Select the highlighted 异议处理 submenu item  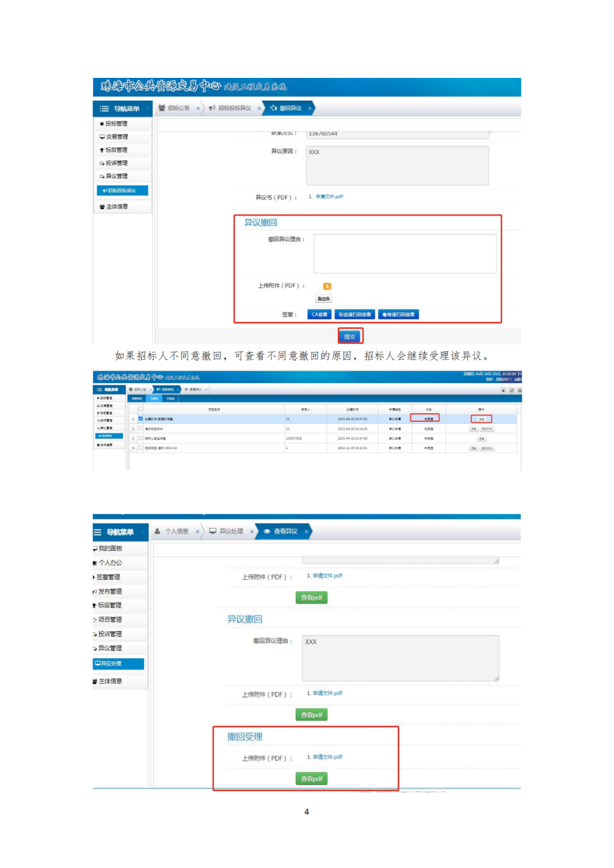tap(118, 663)
